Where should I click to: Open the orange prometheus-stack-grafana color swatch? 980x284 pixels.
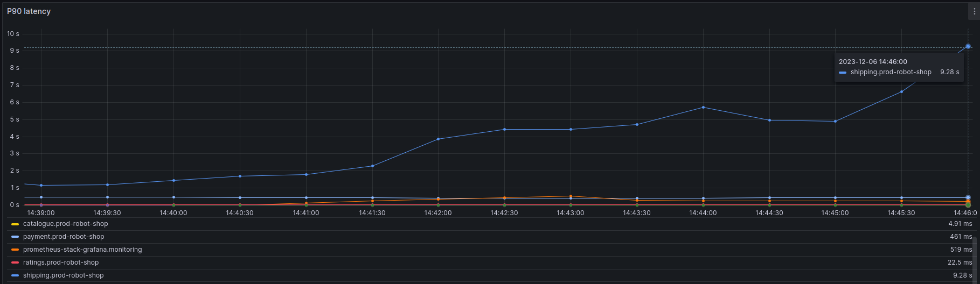(x=15, y=250)
